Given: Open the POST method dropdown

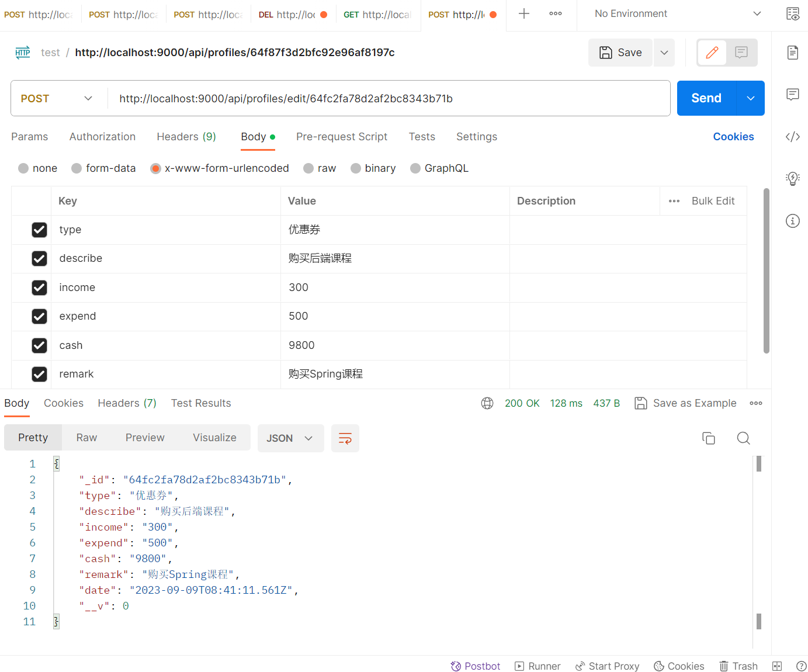Looking at the screenshot, I should (57, 99).
